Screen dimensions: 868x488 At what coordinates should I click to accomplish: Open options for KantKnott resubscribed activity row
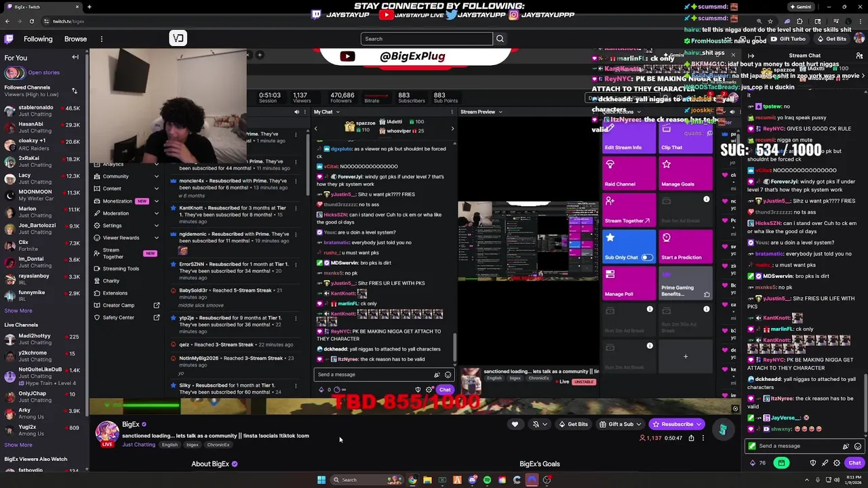click(x=296, y=208)
